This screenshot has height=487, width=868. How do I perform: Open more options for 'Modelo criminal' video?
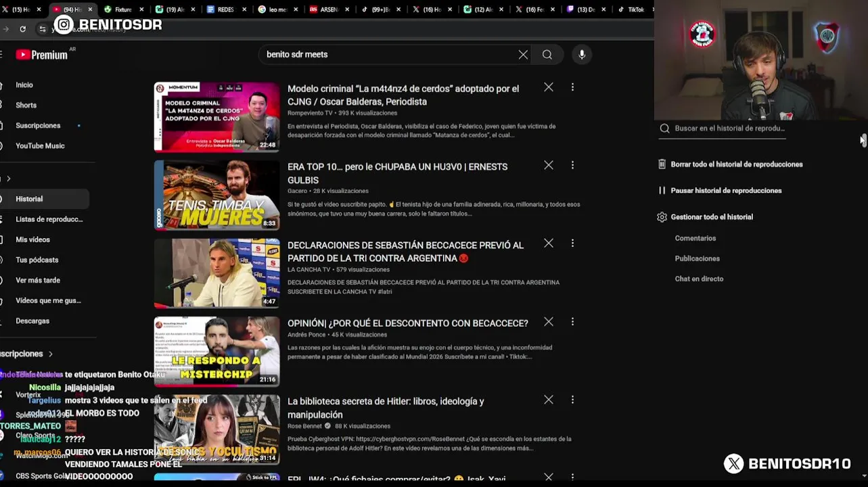[572, 87]
